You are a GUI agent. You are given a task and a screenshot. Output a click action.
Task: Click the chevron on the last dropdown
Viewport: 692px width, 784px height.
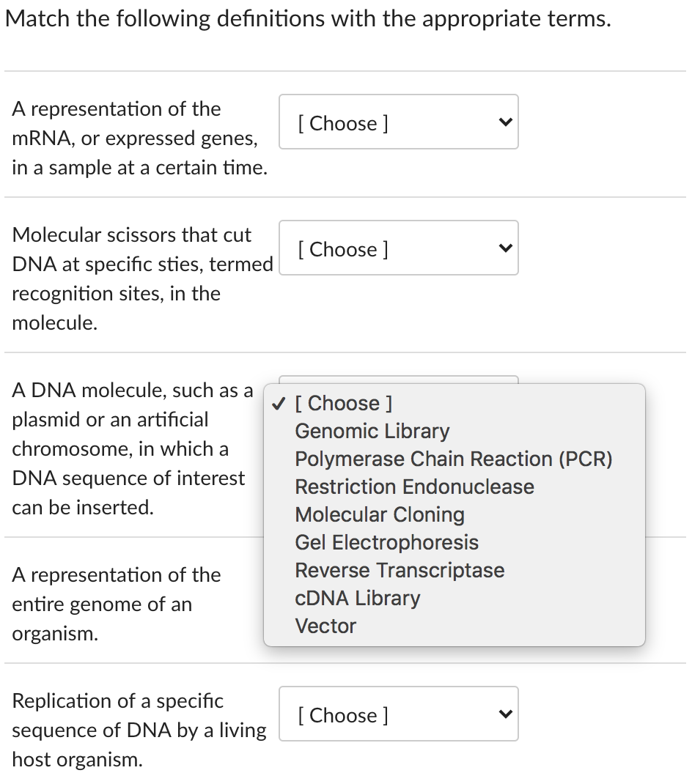504,714
